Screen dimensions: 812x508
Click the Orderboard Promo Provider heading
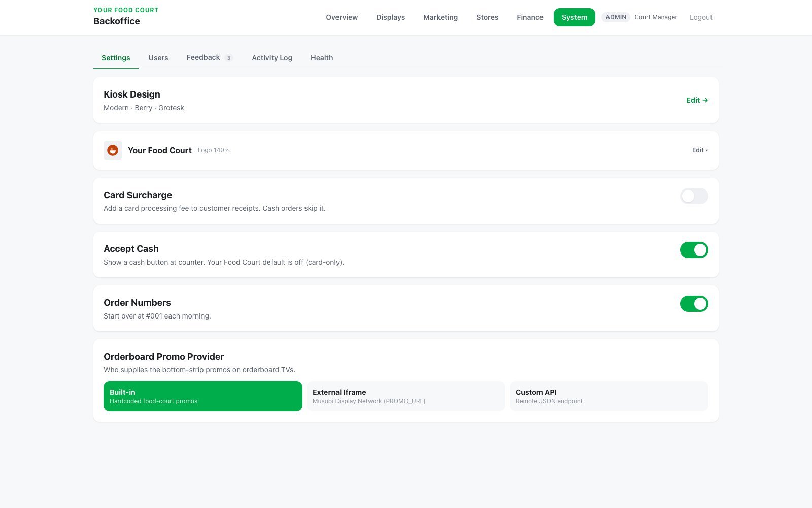coord(163,357)
